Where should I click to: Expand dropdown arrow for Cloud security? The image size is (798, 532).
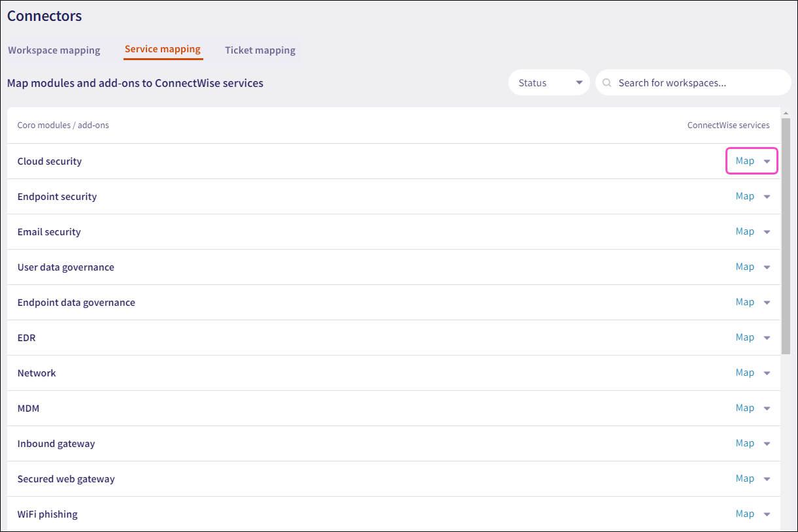click(767, 161)
